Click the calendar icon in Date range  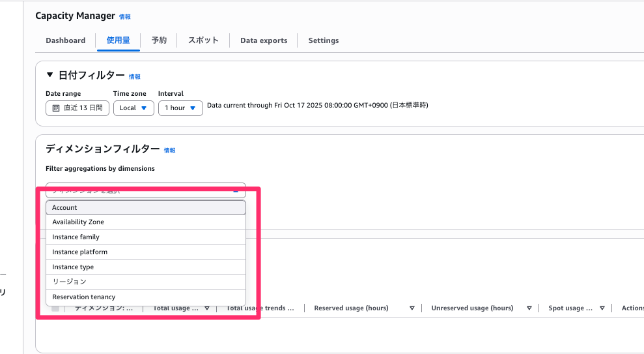click(x=56, y=108)
